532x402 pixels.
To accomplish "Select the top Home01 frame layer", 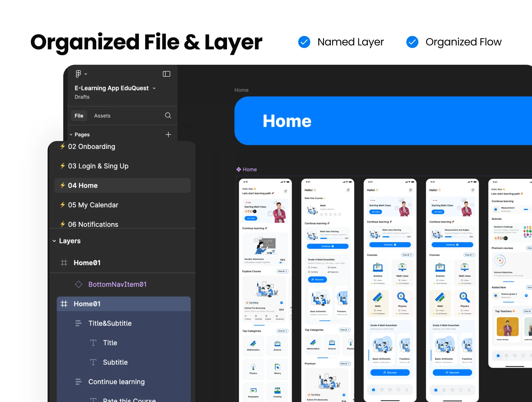I will 87,263.
